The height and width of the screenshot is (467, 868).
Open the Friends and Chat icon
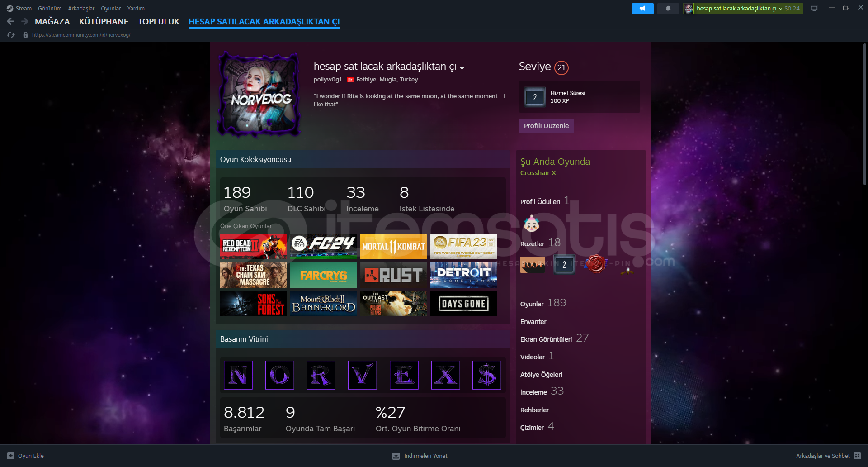[x=857, y=456]
